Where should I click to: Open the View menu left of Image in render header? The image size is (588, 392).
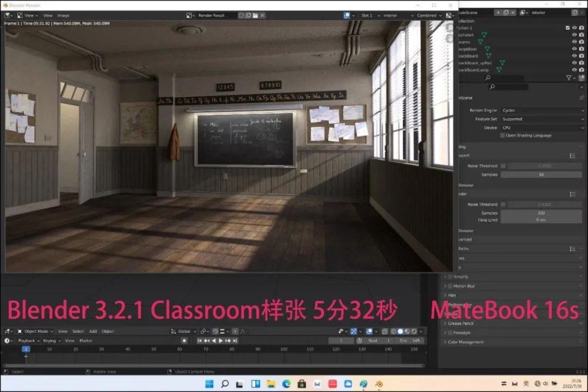click(48, 15)
